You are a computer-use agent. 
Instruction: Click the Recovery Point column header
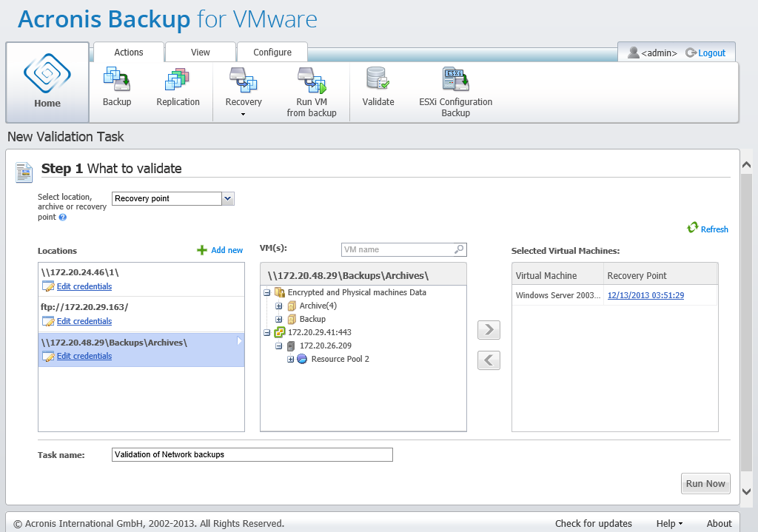[x=660, y=275]
